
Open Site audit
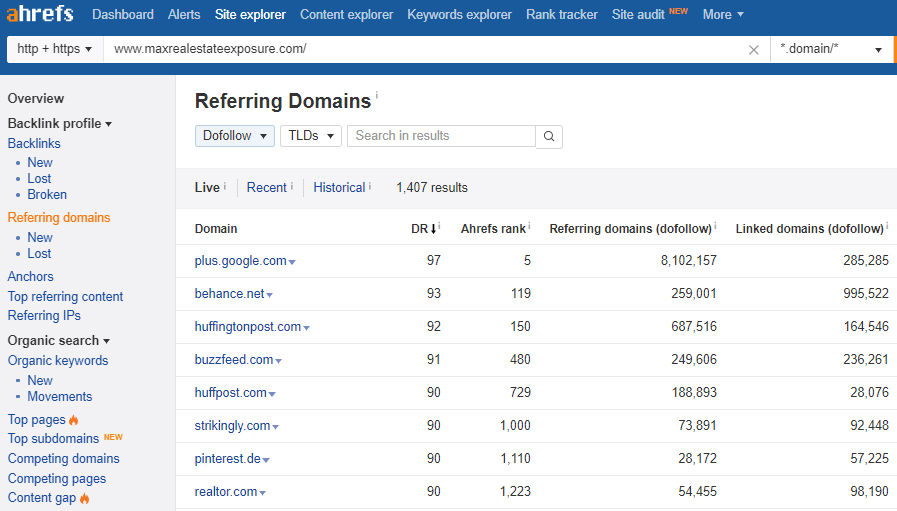click(638, 14)
